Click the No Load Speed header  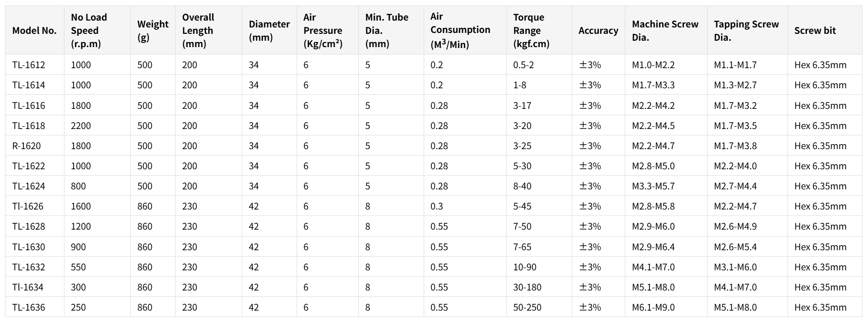pyautogui.click(x=89, y=31)
